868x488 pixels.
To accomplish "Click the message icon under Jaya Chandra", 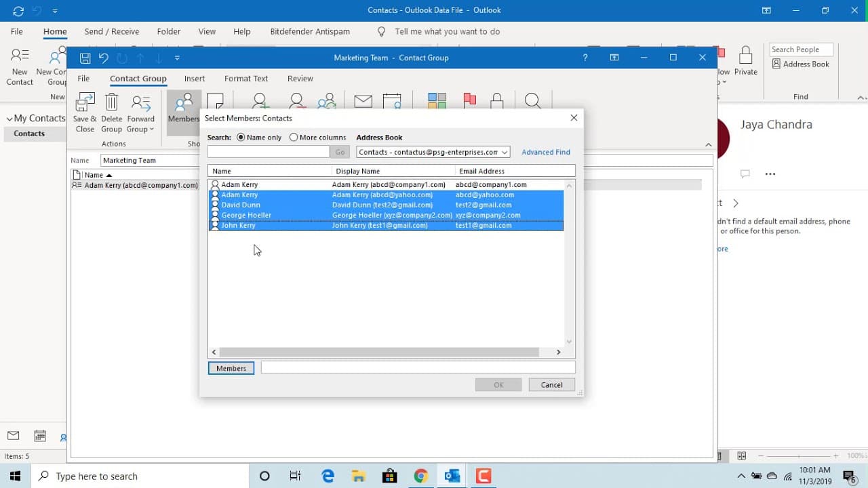I will (x=745, y=174).
